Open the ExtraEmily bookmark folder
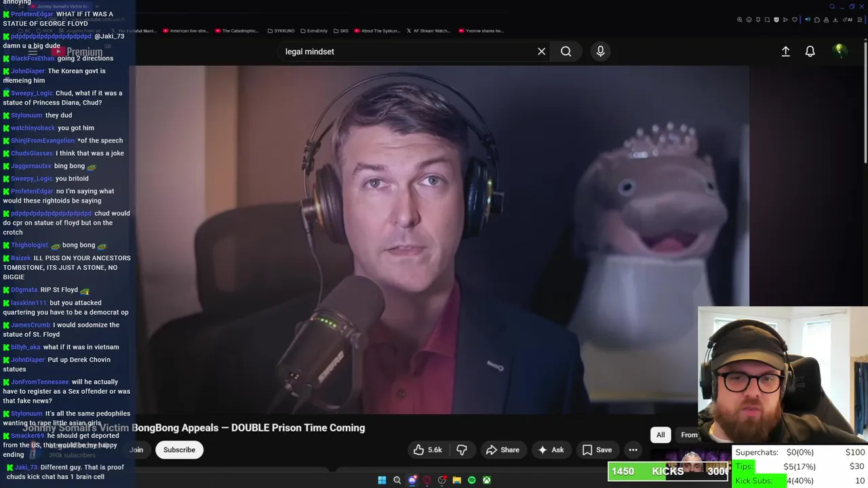 314,30
